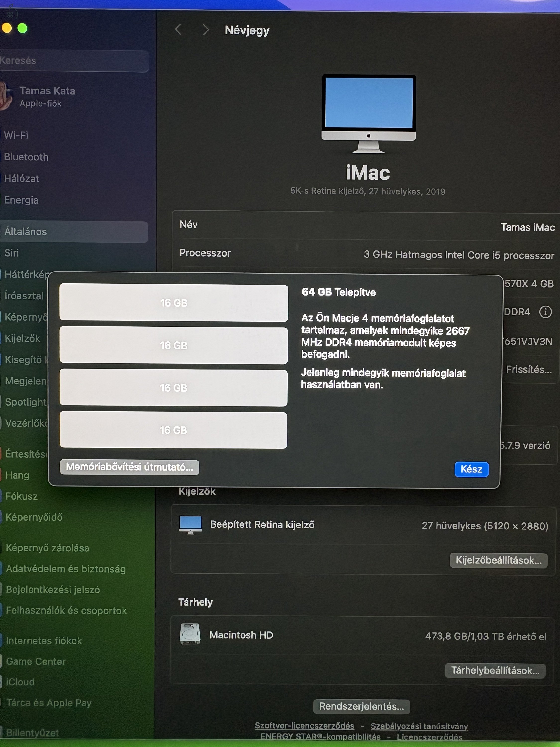Click the Keresés search field

tap(74, 61)
